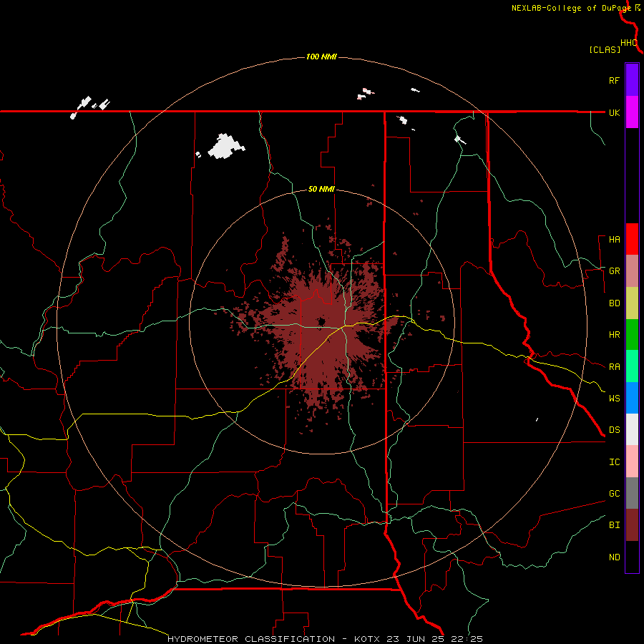The width and height of the screenshot is (644, 644).
Task: Click the UK magenta legend swatch
Action: tap(632, 112)
